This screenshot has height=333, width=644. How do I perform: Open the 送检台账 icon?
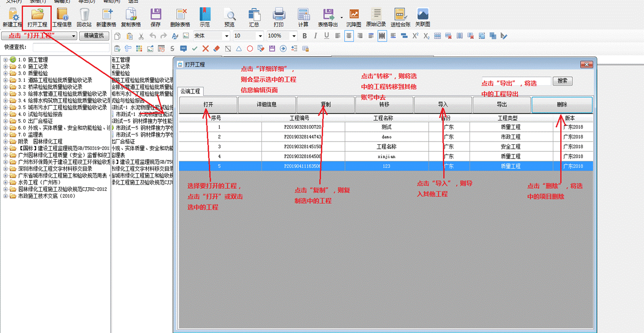pyautogui.click(x=400, y=15)
